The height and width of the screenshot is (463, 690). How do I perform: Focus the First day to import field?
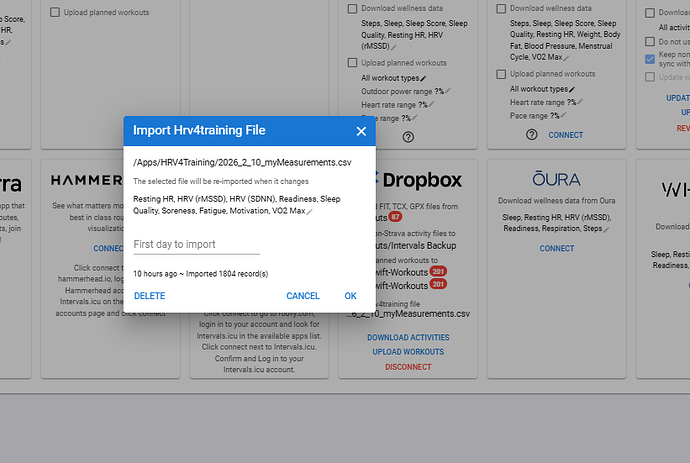[x=196, y=244]
